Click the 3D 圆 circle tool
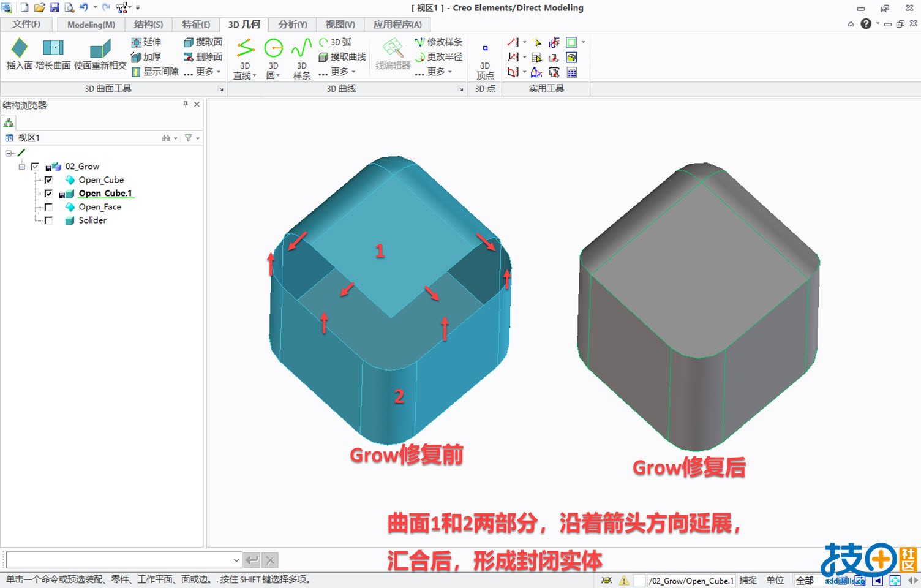Screen dimensions: 921x588 [x=273, y=59]
